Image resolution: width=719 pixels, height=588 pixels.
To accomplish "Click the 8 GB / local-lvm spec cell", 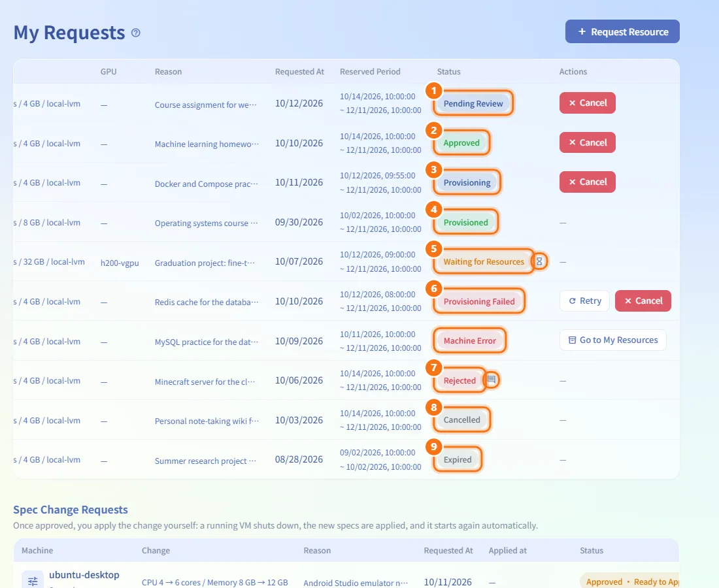I will coord(47,222).
